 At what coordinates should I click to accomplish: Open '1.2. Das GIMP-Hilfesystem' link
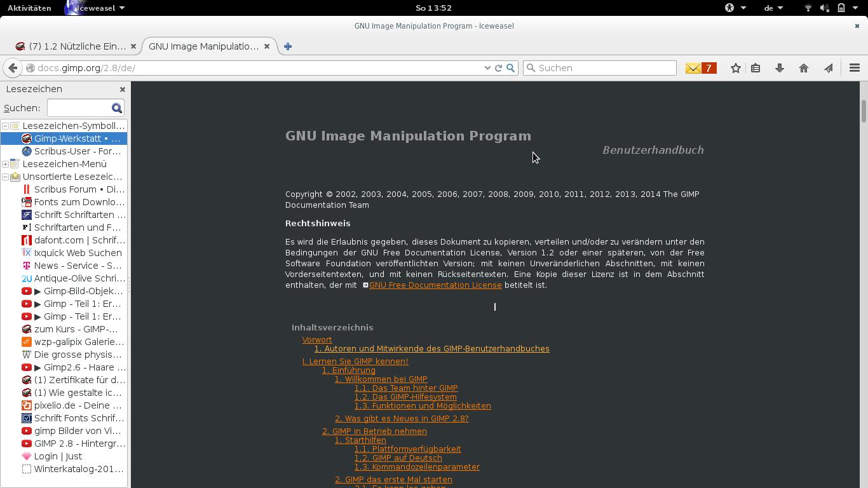[405, 397]
